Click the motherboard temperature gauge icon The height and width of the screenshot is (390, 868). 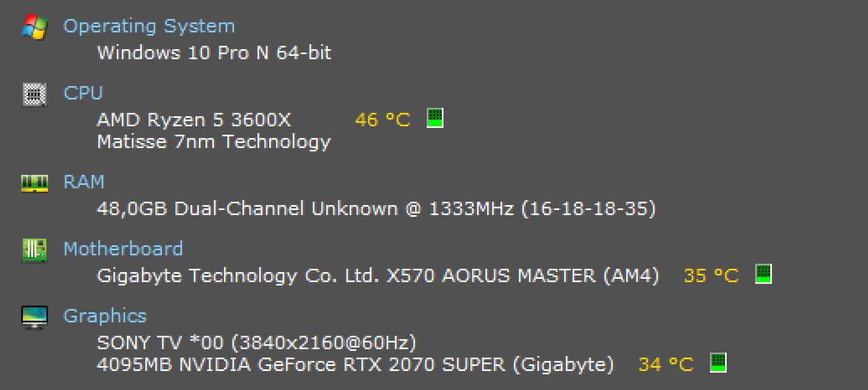[764, 274]
